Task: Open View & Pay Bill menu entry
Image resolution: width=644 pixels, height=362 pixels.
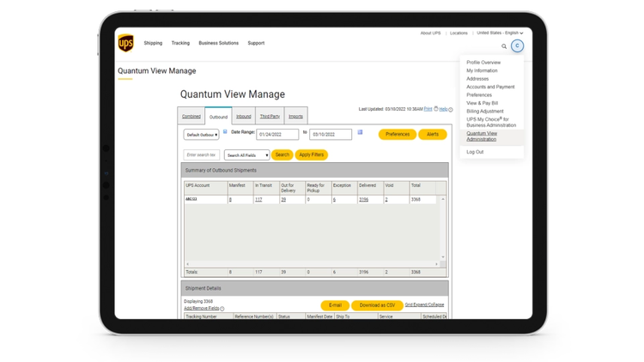Action: coord(483,103)
